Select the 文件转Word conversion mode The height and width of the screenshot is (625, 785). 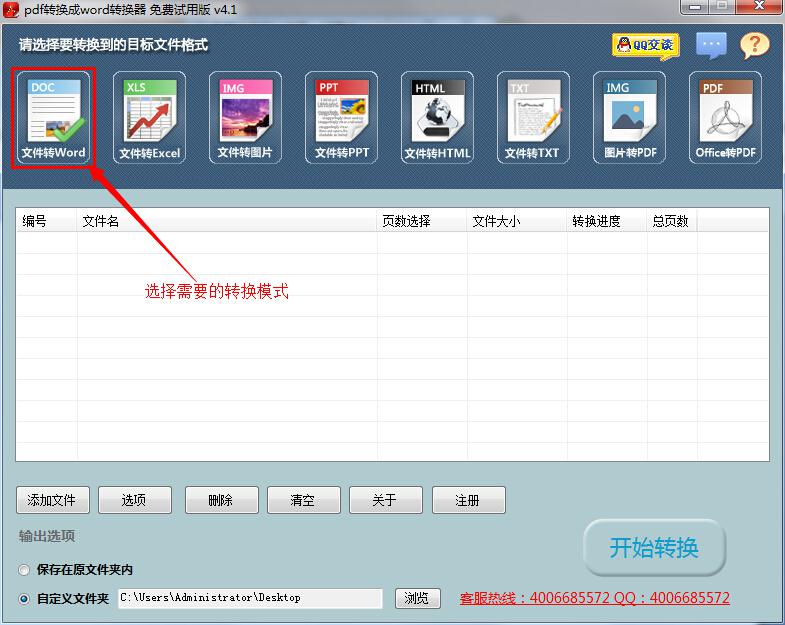[54, 118]
